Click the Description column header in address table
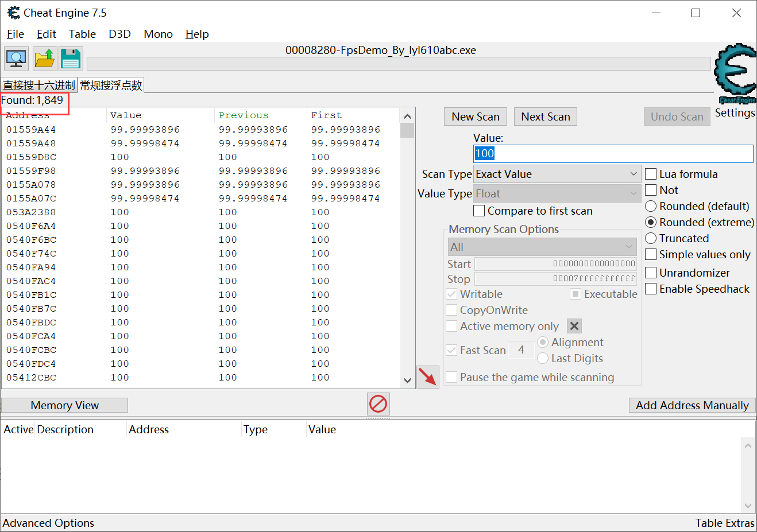This screenshot has width=757, height=532. pyautogui.click(x=80, y=429)
